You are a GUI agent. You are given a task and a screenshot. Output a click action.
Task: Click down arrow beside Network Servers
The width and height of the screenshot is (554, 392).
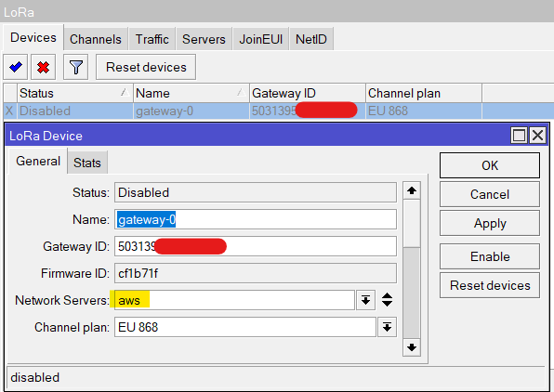coord(388,304)
